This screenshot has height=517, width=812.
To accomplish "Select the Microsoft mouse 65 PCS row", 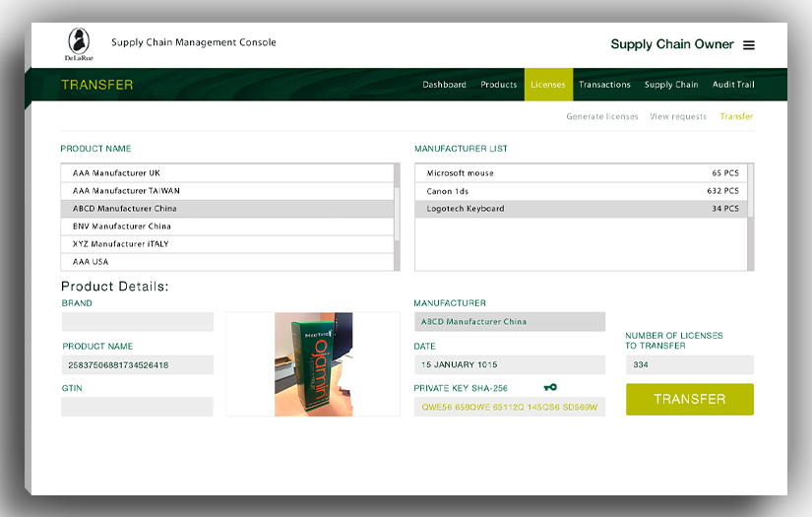I will [x=581, y=173].
